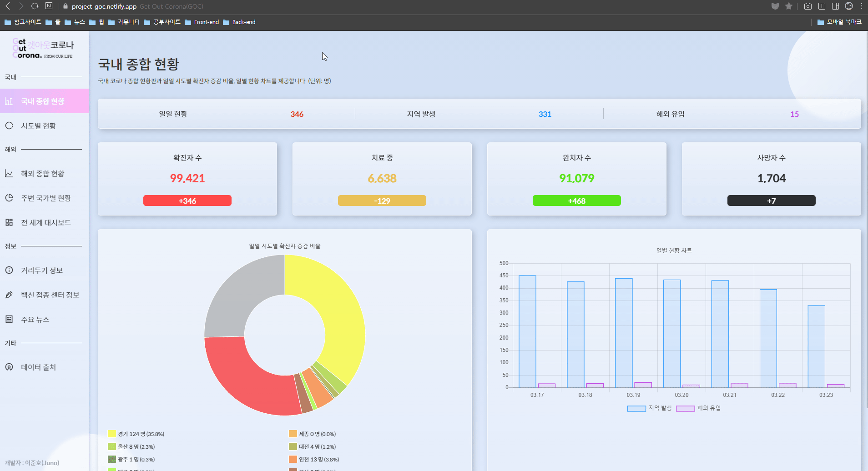Open the Front-end bookmarks folder
Viewport: 868px width, 471px height.
202,22
